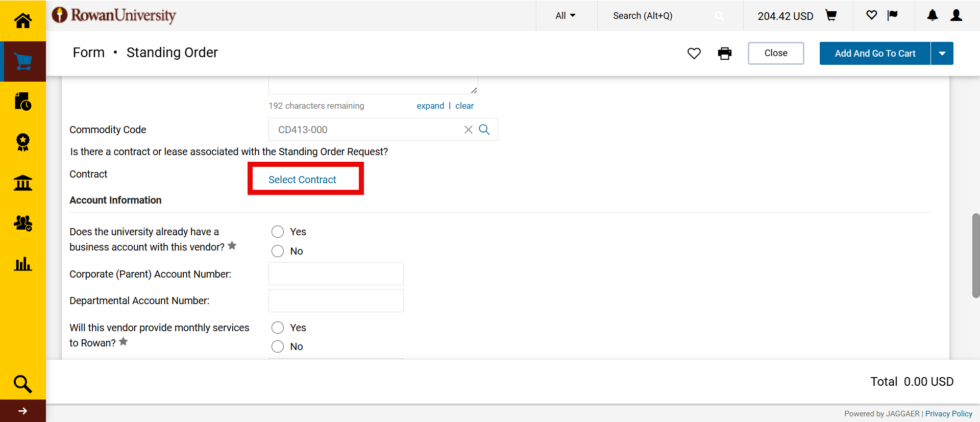The height and width of the screenshot is (422, 980).
Task: Click the Corporate (Parent) Account Number field
Action: [336, 274]
